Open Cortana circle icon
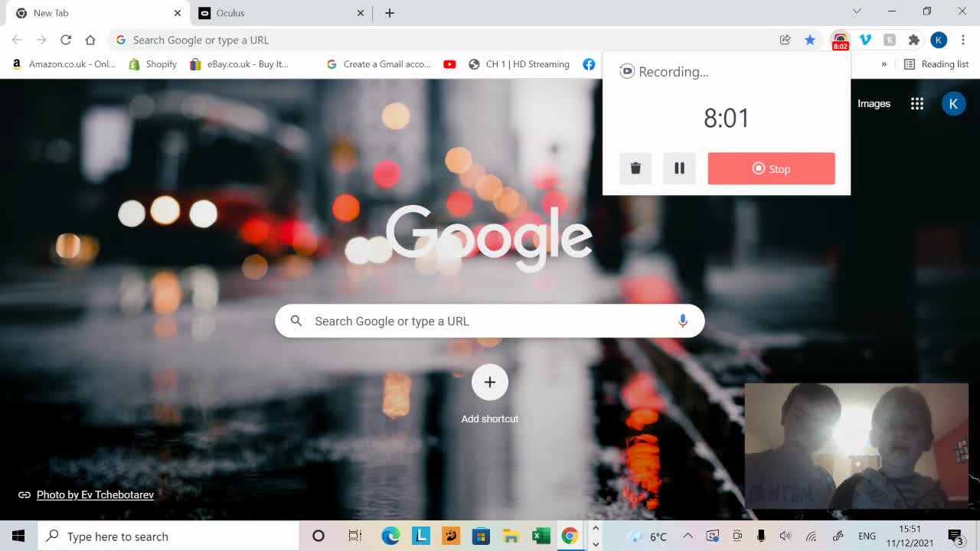Viewport: 980px width, 551px height. (318, 536)
